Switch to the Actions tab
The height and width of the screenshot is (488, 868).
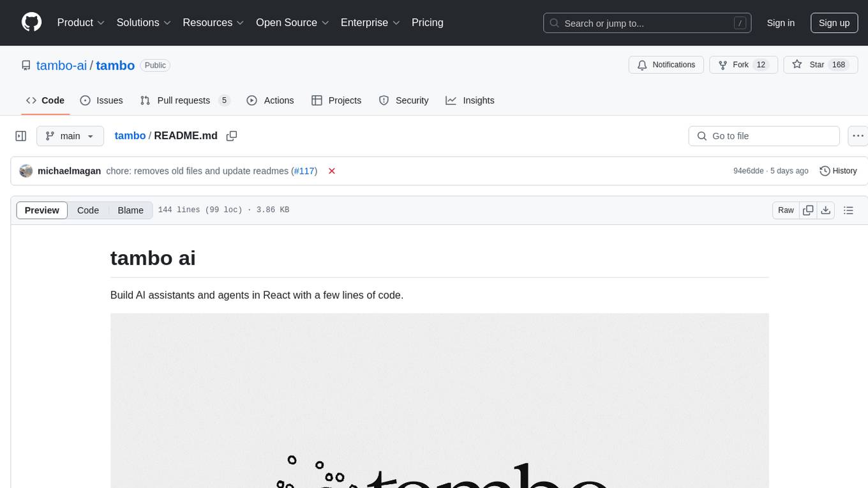[270, 100]
